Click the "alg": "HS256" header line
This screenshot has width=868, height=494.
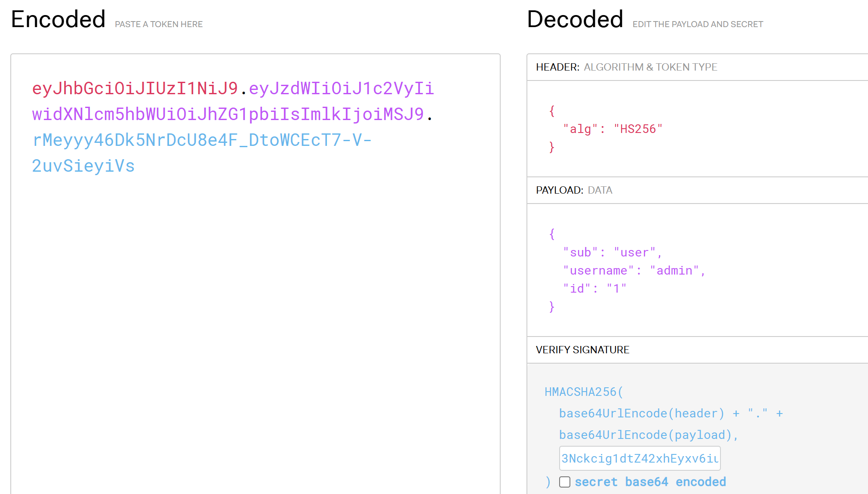click(x=613, y=129)
